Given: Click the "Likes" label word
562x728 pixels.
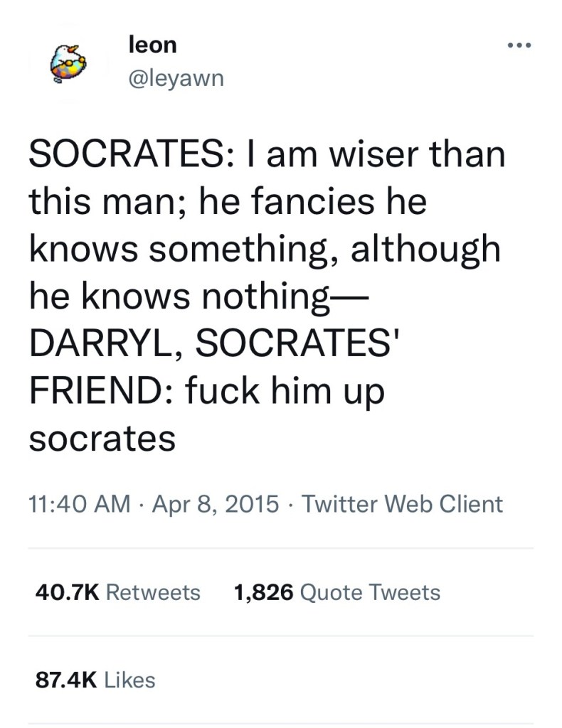Looking at the screenshot, I should click(x=129, y=680).
